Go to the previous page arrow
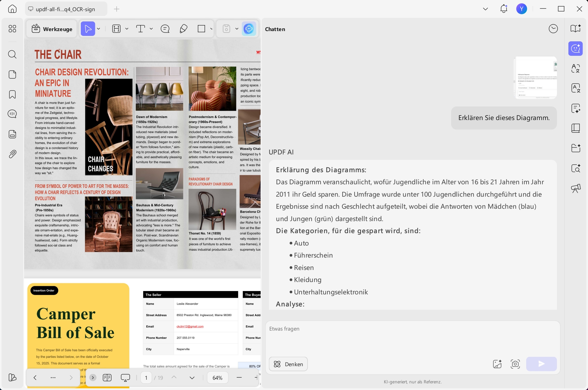 click(174, 377)
